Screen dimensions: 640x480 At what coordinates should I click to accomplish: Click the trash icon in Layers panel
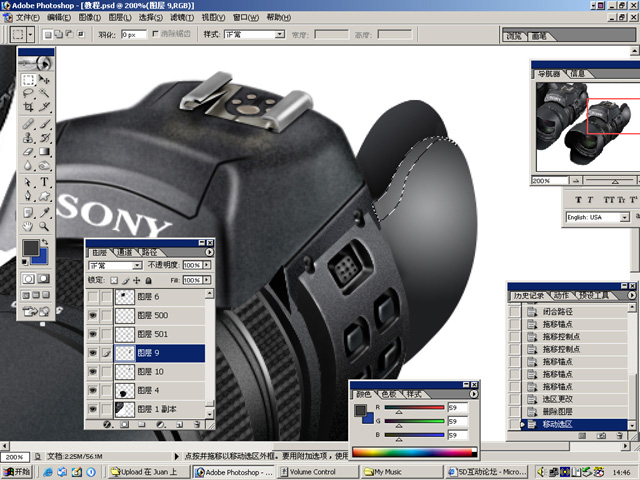coord(197,424)
